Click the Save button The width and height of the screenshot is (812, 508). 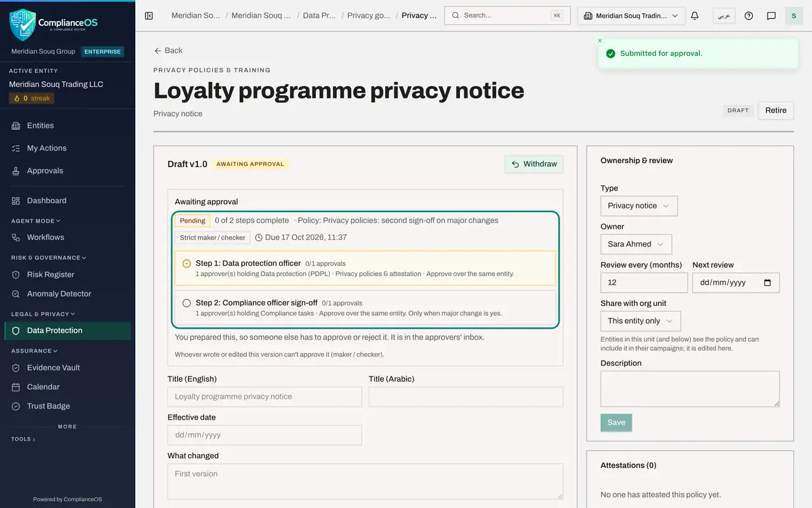(616, 423)
